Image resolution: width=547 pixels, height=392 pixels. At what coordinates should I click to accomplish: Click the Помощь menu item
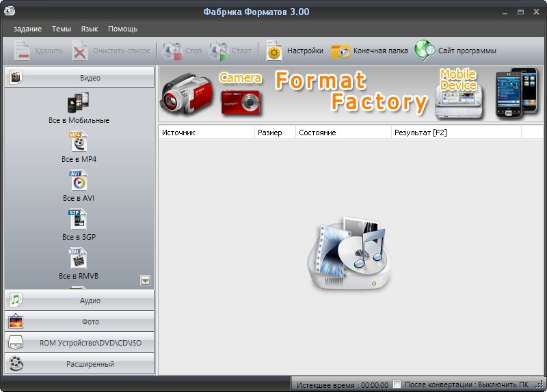(x=122, y=29)
